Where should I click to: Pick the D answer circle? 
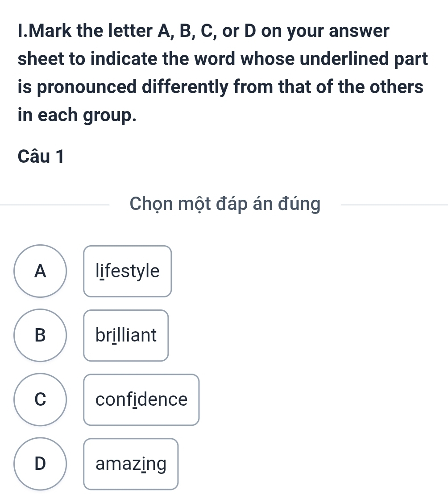41,464
